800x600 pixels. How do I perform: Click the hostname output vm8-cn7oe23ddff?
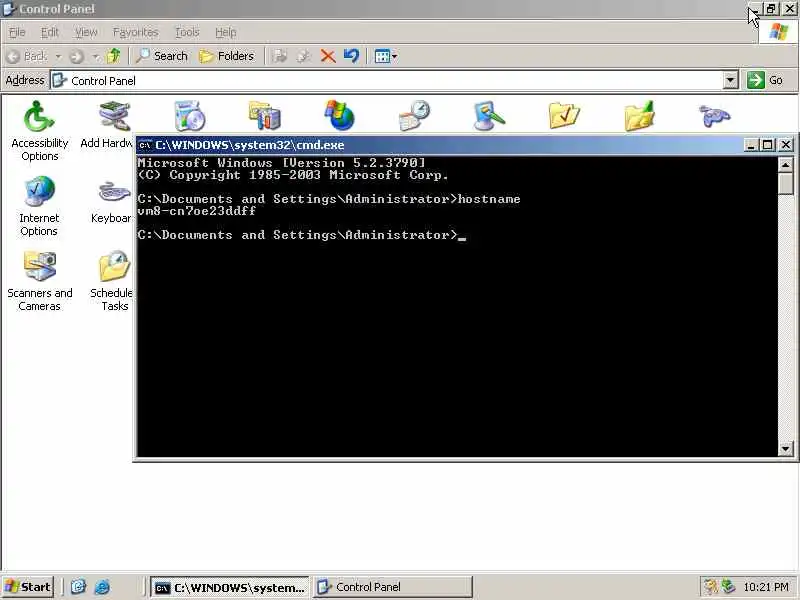(197, 211)
